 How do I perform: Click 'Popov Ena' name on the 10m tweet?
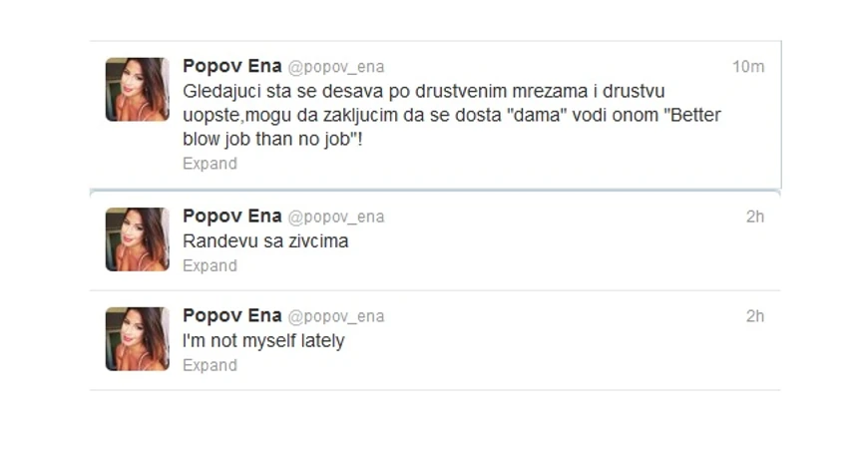pos(231,66)
